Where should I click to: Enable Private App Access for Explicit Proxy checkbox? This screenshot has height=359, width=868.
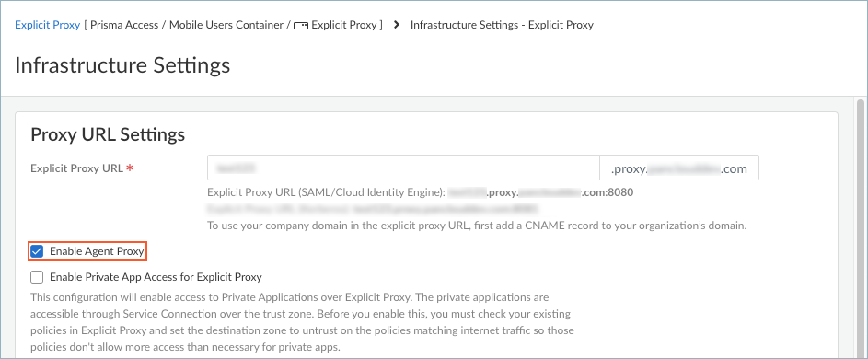pyautogui.click(x=37, y=276)
